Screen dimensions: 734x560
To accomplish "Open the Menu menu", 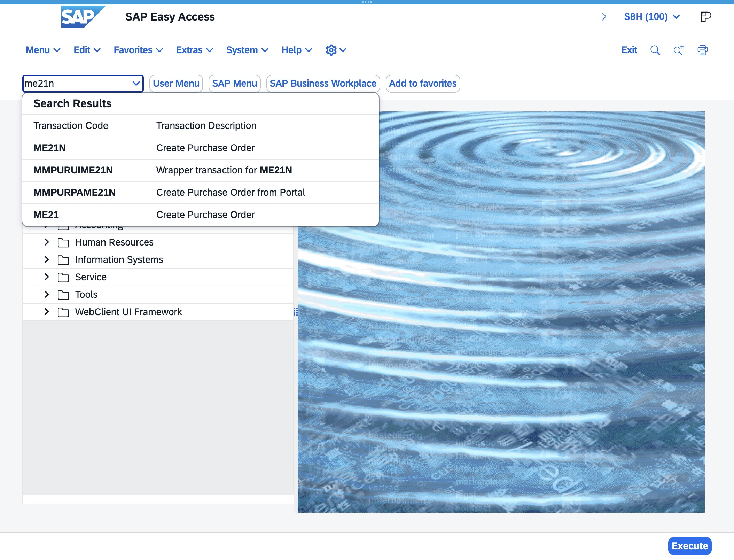I will (x=43, y=50).
